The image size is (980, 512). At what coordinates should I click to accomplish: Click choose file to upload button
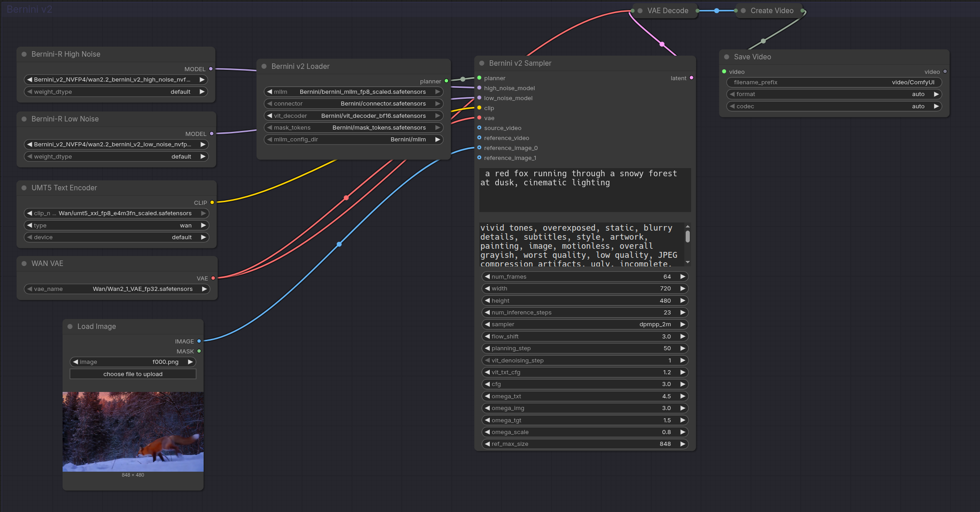click(133, 374)
